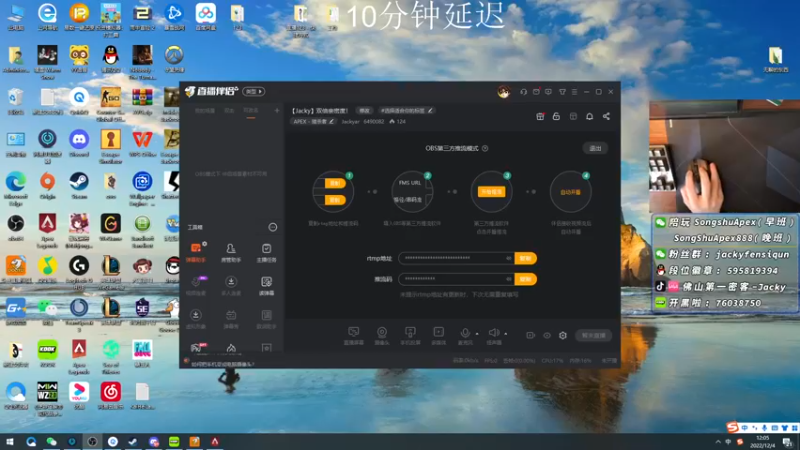Open the Windows Start menu

coord(10,442)
